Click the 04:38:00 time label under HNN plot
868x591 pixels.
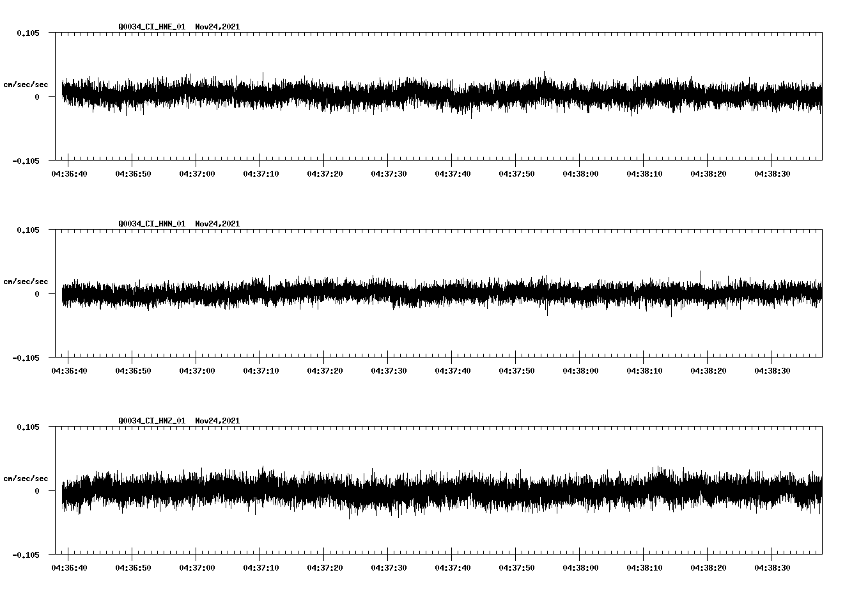coord(580,371)
